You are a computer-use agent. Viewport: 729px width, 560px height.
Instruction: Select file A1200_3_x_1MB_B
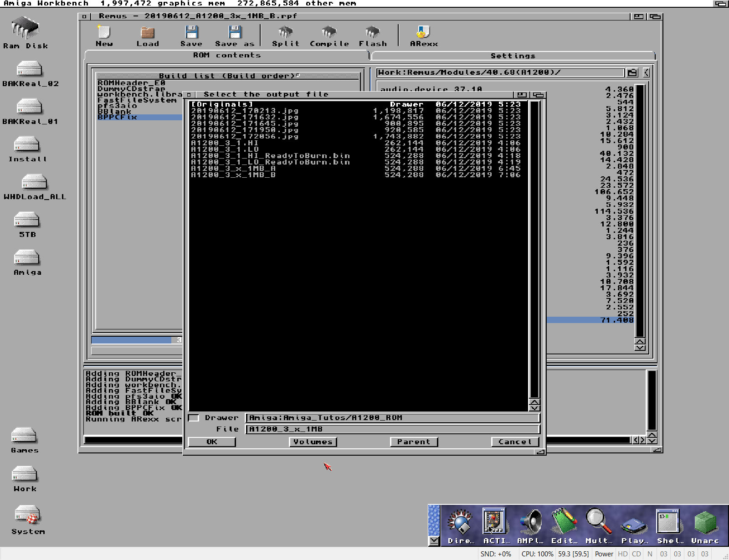358,175
